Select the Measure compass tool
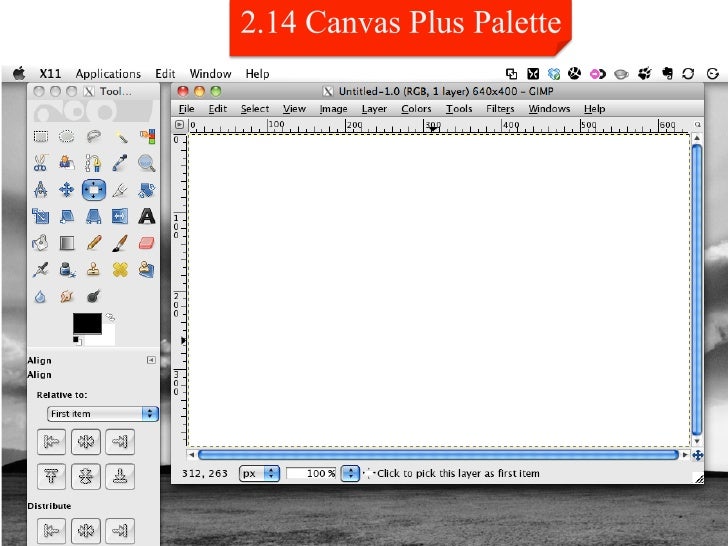 click(x=41, y=190)
